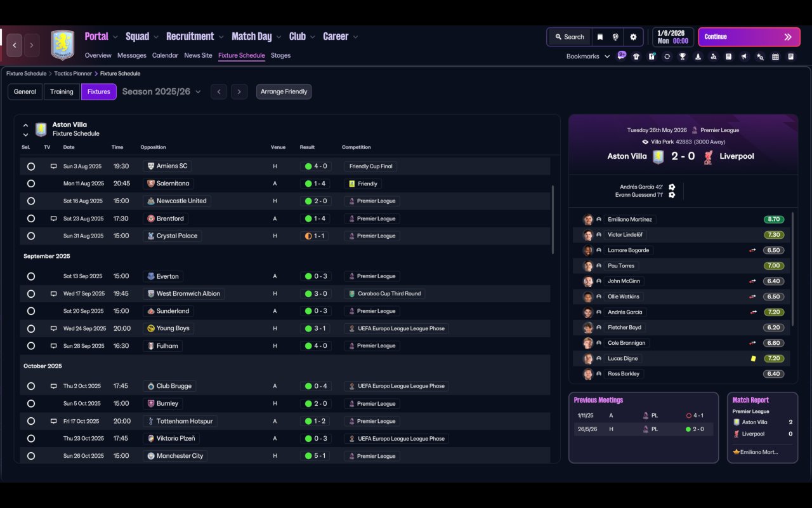
Task: Click the Continue button
Action: (x=748, y=37)
